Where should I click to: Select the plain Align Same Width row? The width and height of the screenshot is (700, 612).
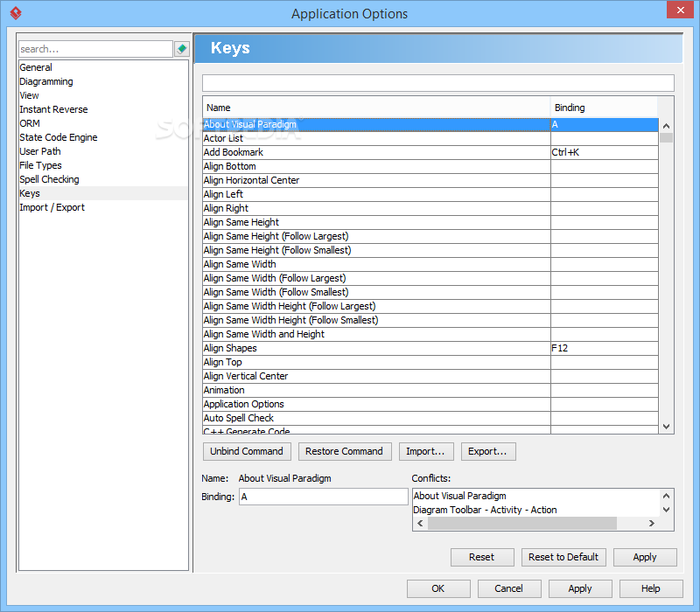pyautogui.click(x=430, y=264)
